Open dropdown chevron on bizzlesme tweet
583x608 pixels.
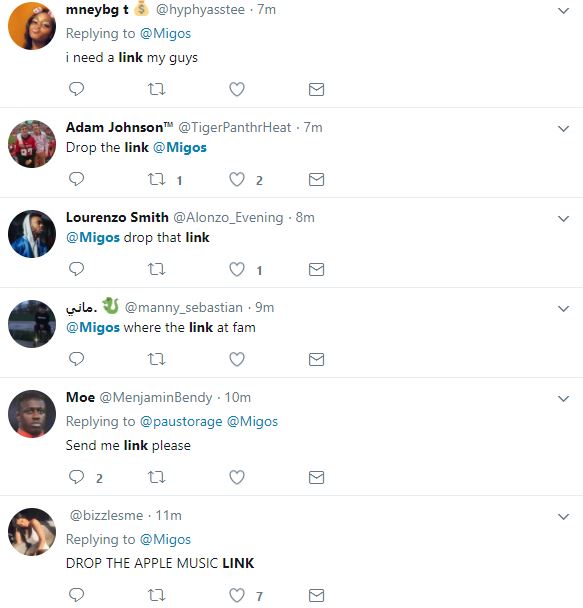pyautogui.click(x=563, y=516)
